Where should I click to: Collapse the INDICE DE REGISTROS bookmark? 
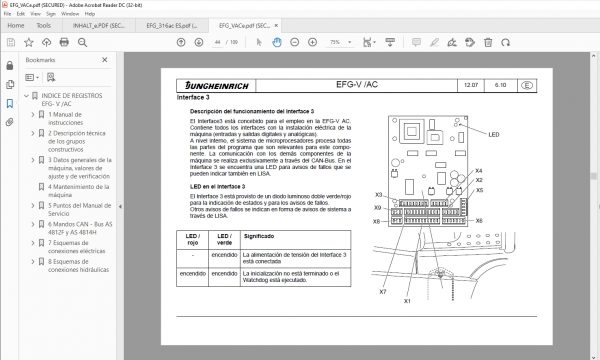point(26,96)
